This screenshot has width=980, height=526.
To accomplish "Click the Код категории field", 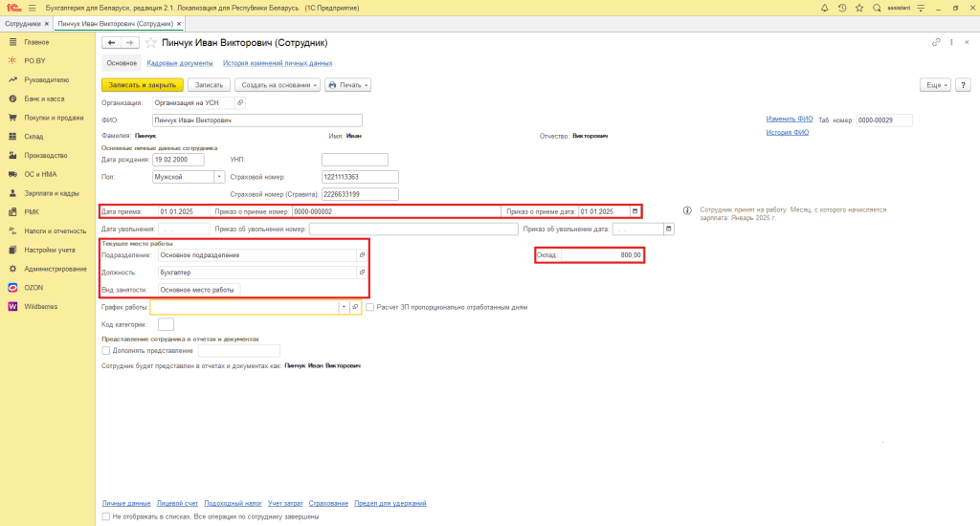I will pyautogui.click(x=166, y=324).
